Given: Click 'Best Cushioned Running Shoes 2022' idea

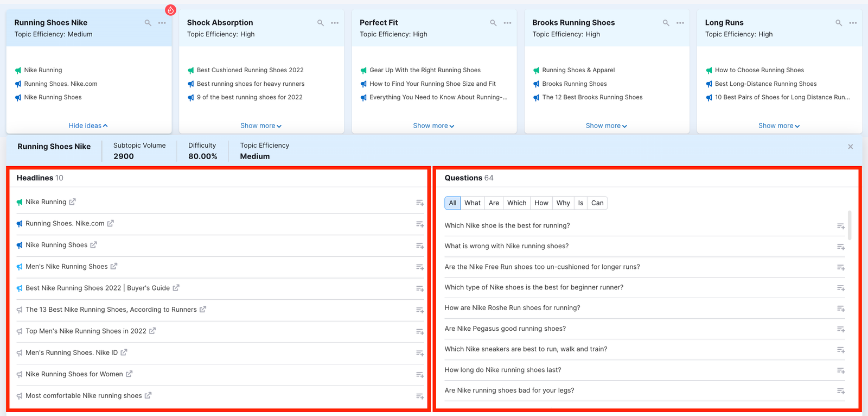Looking at the screenshot, I should (x=250, y=70).
